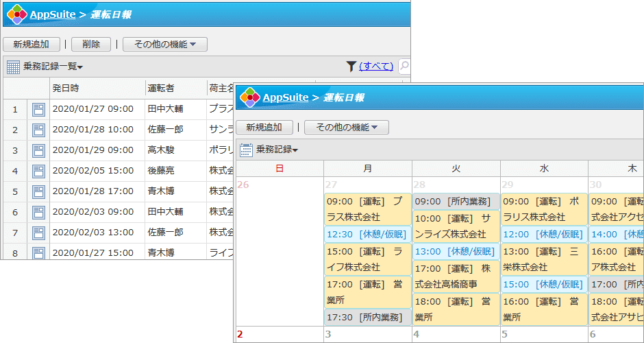
Task: Select the 12:30 [休憩/仮眠] event on Monday
Action: coord(367,234)
